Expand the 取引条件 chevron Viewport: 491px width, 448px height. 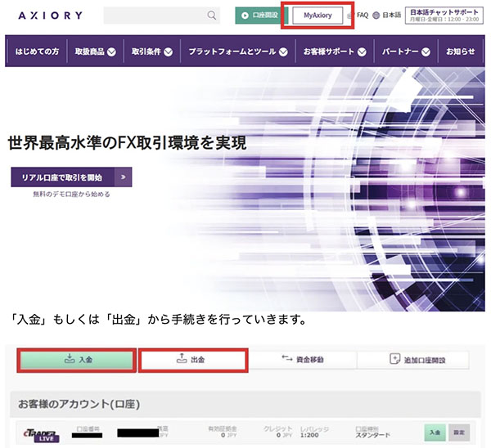[168, 52]
